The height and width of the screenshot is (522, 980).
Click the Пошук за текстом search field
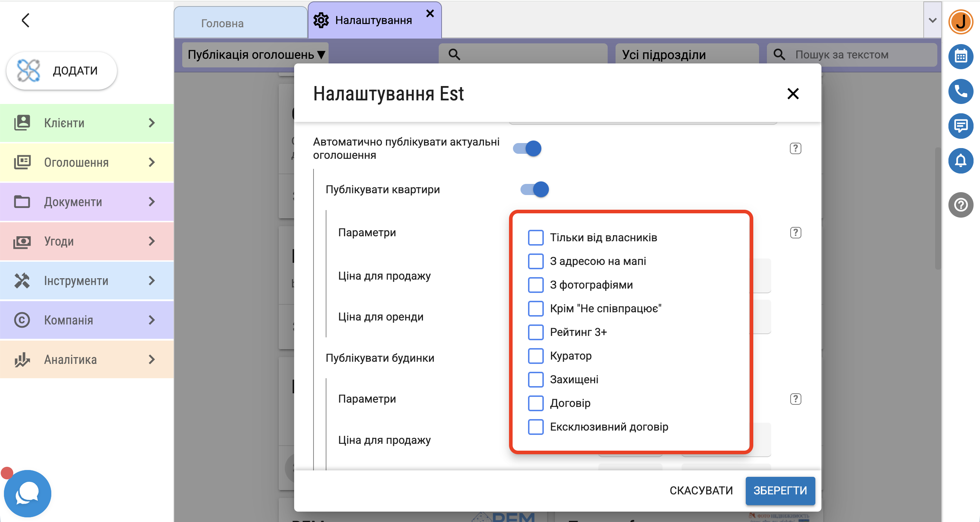pos(852,55)
